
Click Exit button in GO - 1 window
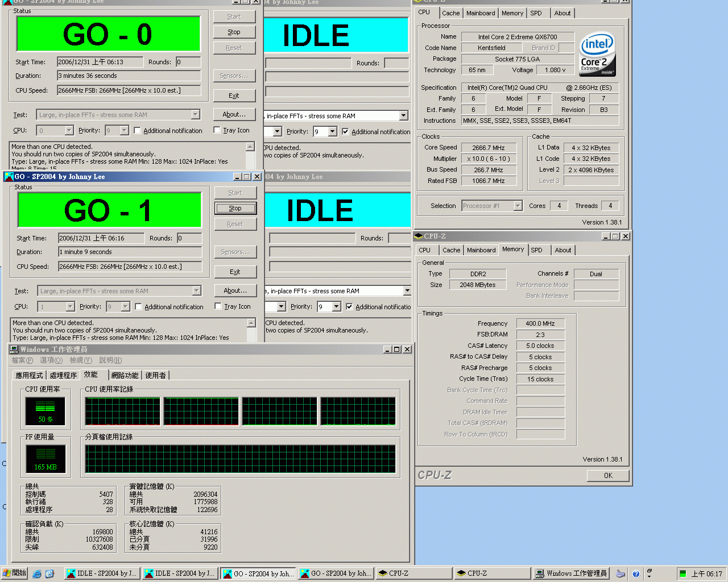(235, 272)
